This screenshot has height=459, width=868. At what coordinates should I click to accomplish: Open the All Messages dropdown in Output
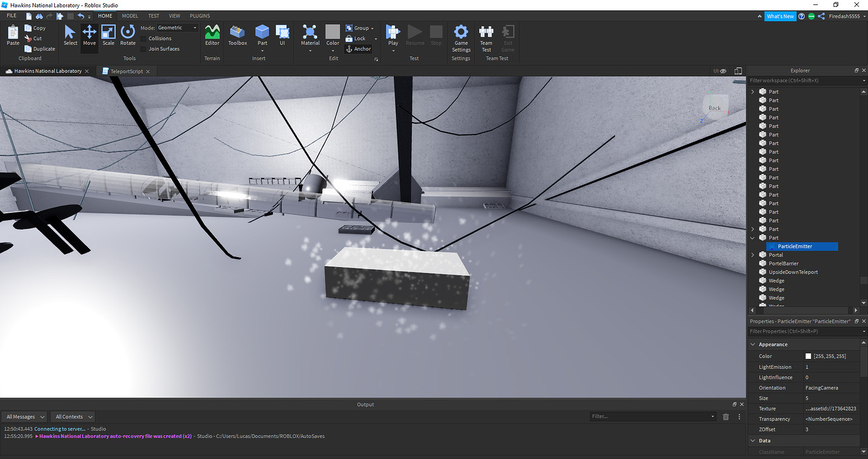(24, 416)
